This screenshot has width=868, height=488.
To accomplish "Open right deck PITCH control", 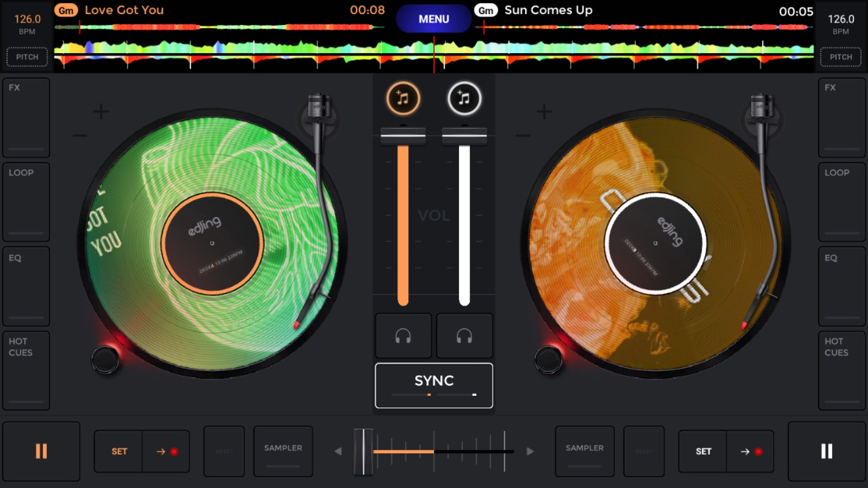I will click(841, 57).
